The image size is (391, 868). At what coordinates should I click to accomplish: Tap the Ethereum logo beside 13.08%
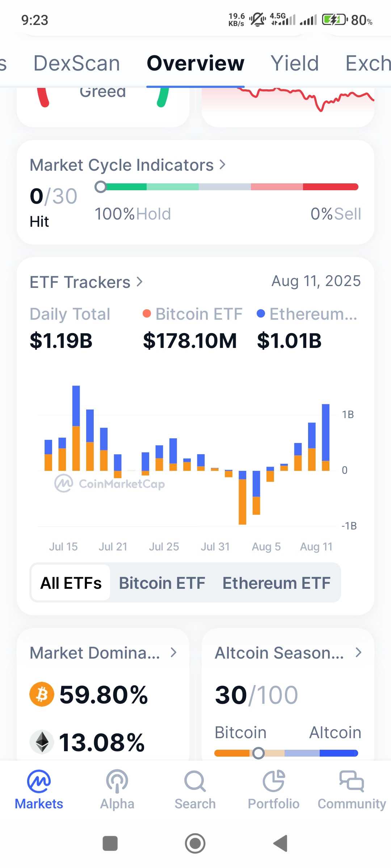tap(42, 742)
